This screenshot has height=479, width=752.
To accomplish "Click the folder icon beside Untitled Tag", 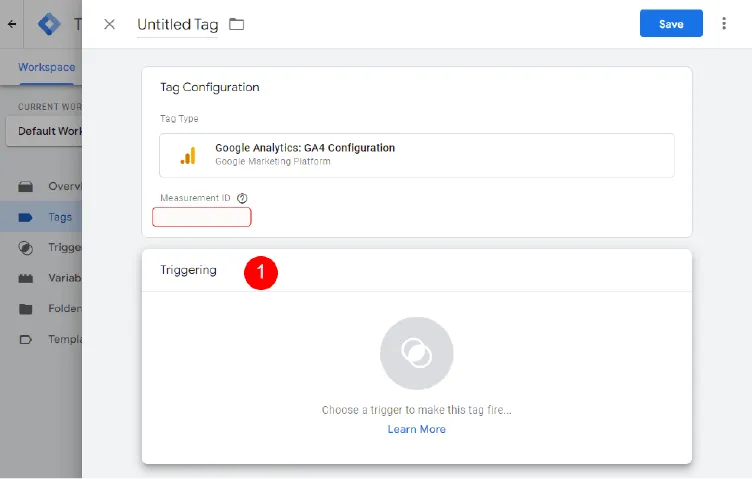I will point(237,24).
